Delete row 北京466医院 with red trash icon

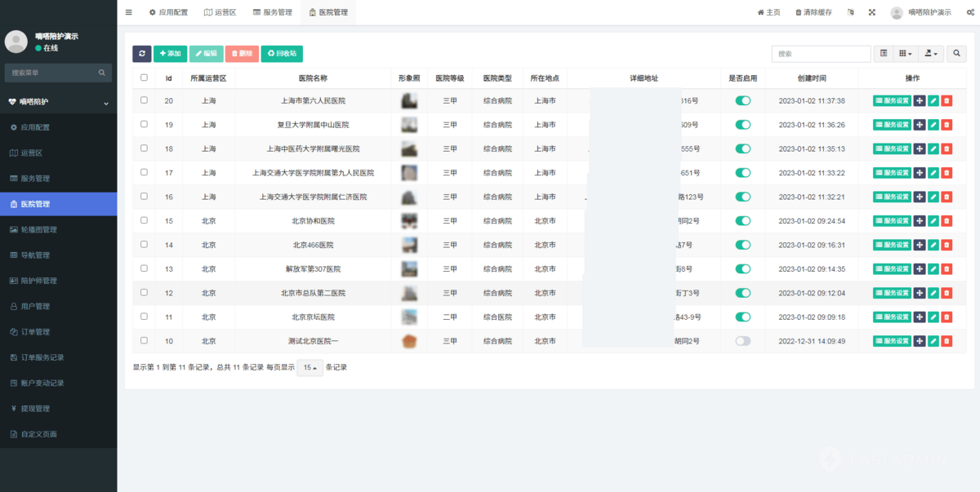pos(947,245)
